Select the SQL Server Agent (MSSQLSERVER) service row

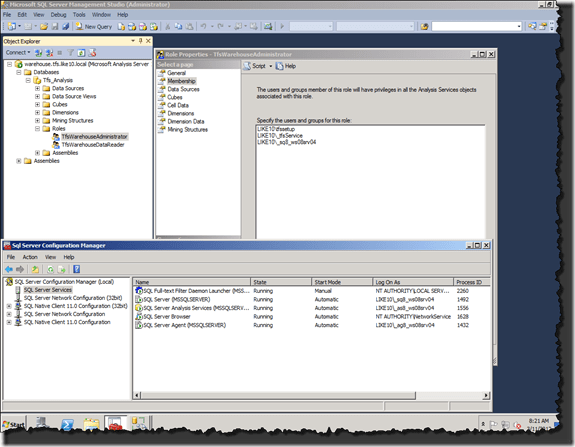click(x=312, y=325)
